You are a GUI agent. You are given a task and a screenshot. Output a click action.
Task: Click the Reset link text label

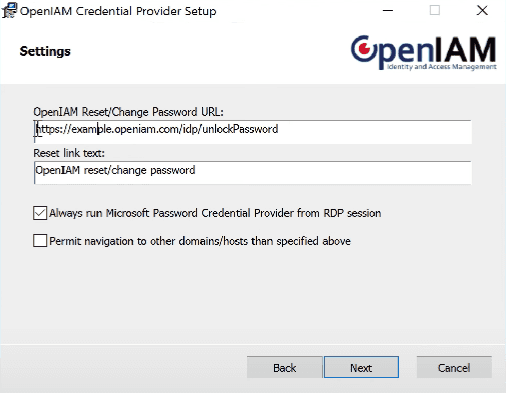[x=69, y=153]
